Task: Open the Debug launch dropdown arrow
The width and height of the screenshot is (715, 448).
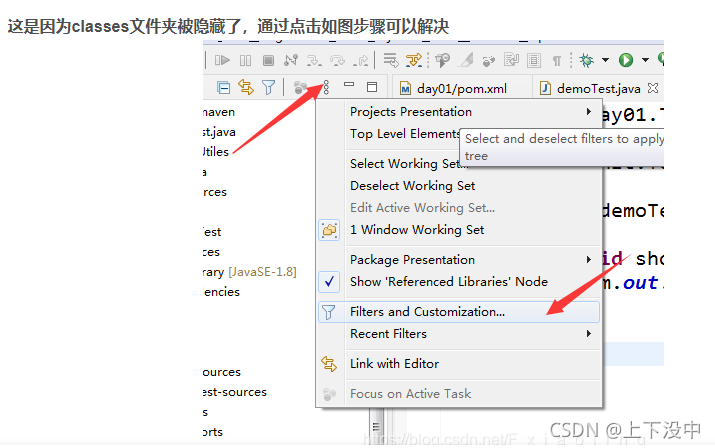Action: tap(606, 60)
